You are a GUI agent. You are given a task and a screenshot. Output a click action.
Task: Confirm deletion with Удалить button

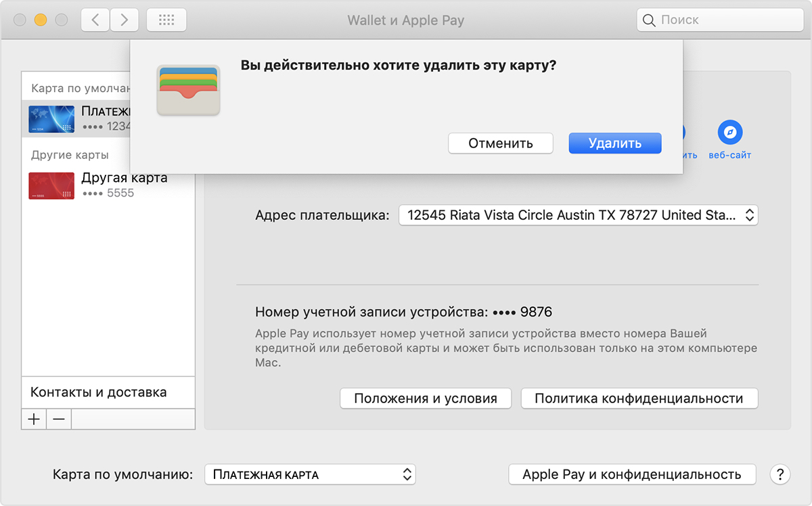tap(615, 143)
